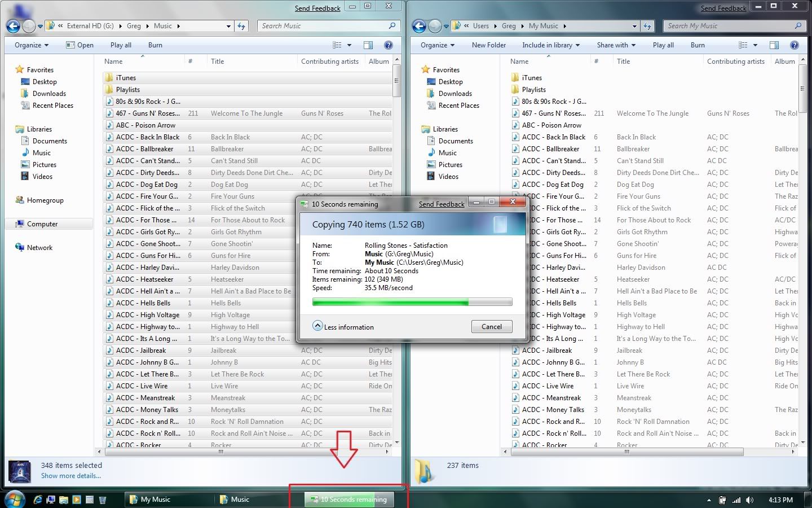Viewport: 812px width, 508px height.
Task: Change view icon in My Music window
Action: click(x=743, y=45)
